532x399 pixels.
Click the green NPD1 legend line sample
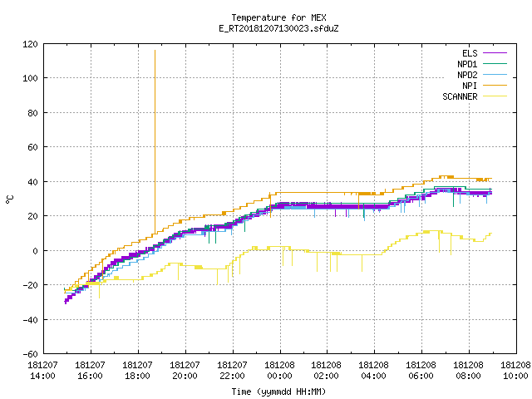click(x=495, y=63)
